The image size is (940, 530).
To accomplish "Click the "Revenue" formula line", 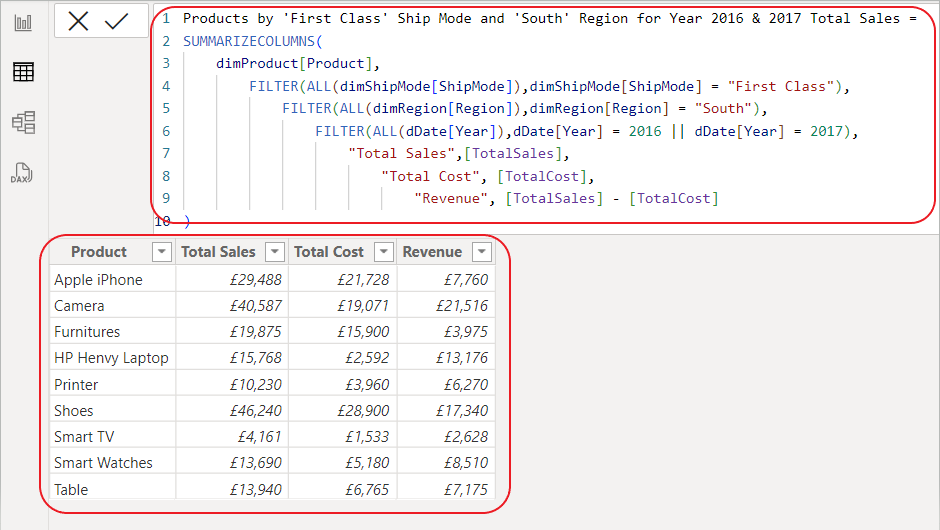I will click(x=566, y=198).
